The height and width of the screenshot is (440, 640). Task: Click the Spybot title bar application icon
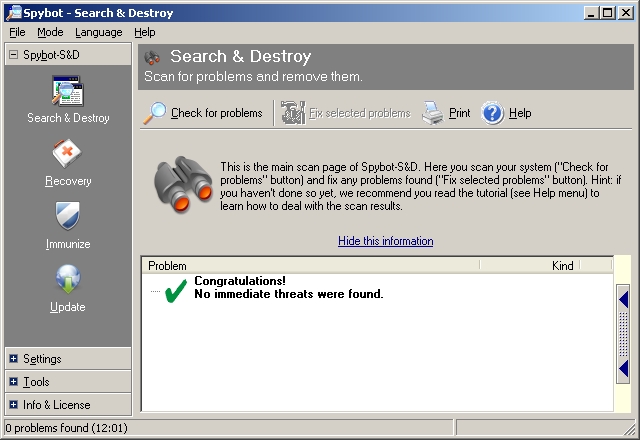(x=13, y=13)
